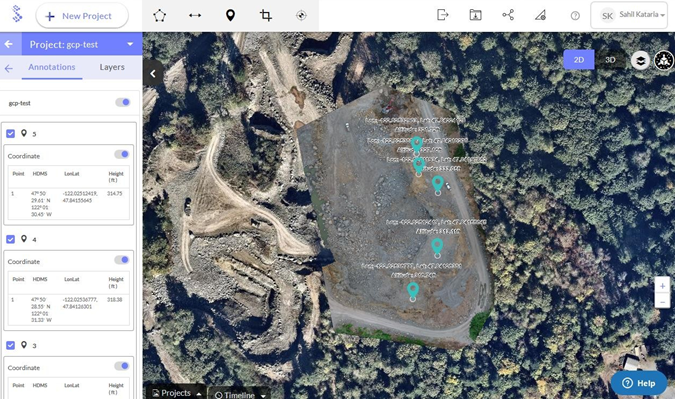Switch map to 3D view

(610, 60)
